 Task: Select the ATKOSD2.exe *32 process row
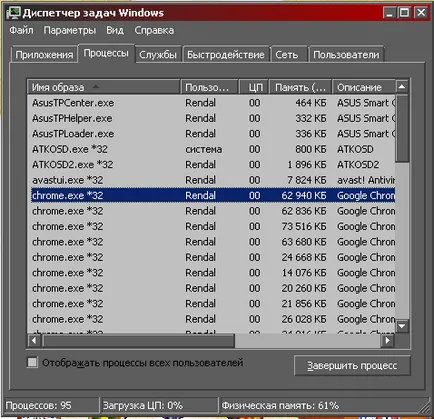point(211,164)
